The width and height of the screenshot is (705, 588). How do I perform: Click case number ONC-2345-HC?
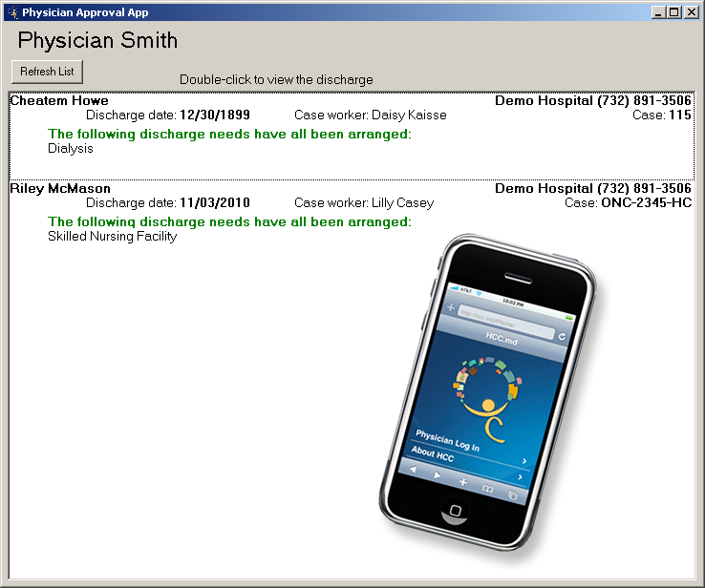pos(647,203)
